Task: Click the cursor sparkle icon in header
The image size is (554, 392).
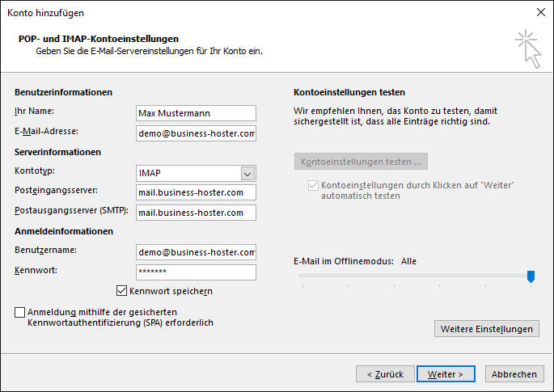Action: coord(528,48)
